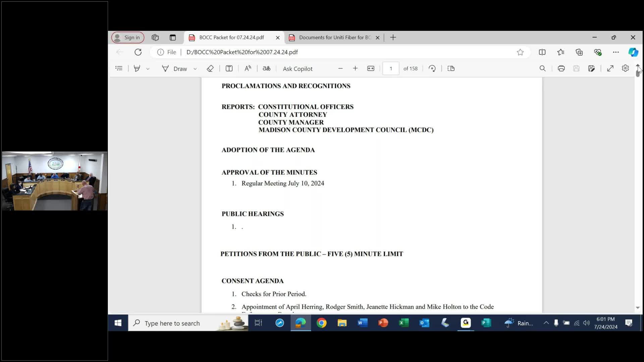Click the page number input field

pyautogui.click(x=391, y=68)
